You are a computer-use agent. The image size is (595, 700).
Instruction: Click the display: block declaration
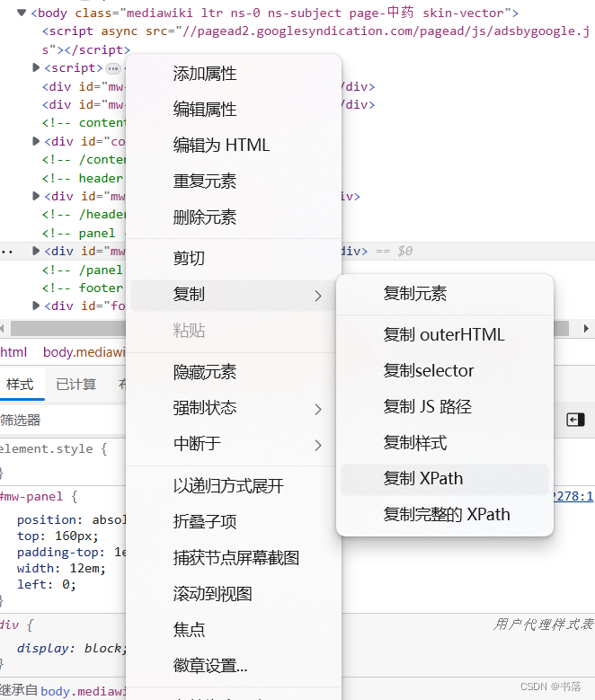coord(72,648)
